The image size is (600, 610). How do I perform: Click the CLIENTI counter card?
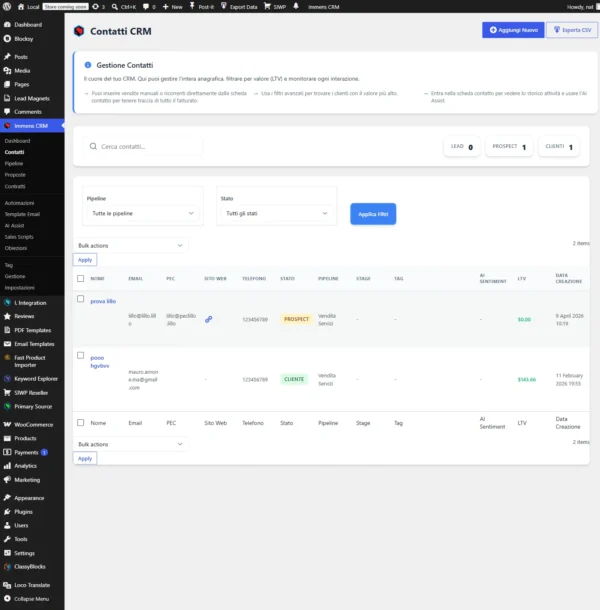(559, 147)
